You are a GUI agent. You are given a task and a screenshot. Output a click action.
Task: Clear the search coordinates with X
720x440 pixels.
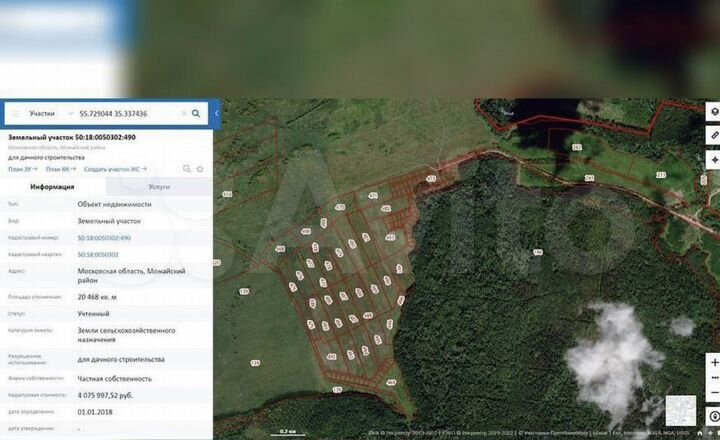pos(183,114)
